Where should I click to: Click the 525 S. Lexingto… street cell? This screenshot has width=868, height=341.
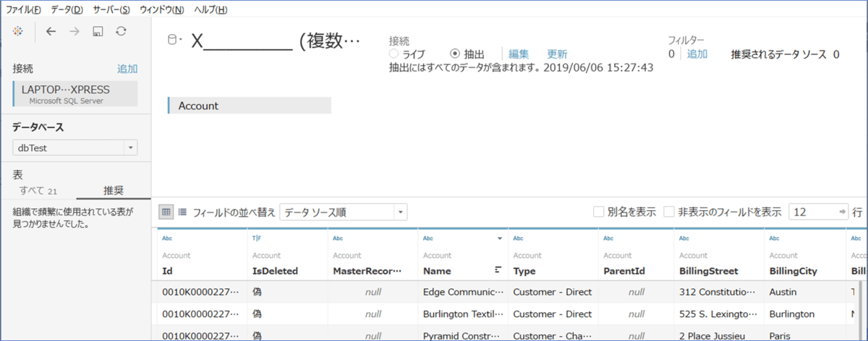tap(720, 314)
